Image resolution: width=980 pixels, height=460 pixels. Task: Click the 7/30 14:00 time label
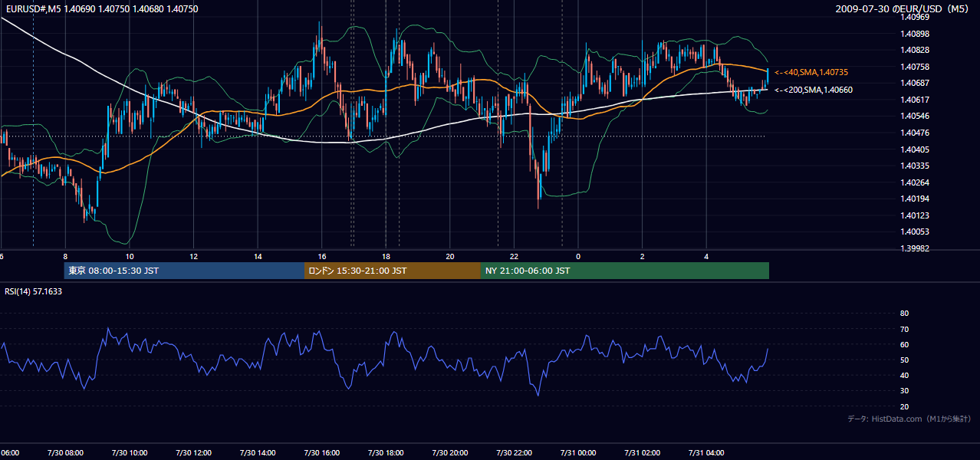click(258, 453)
